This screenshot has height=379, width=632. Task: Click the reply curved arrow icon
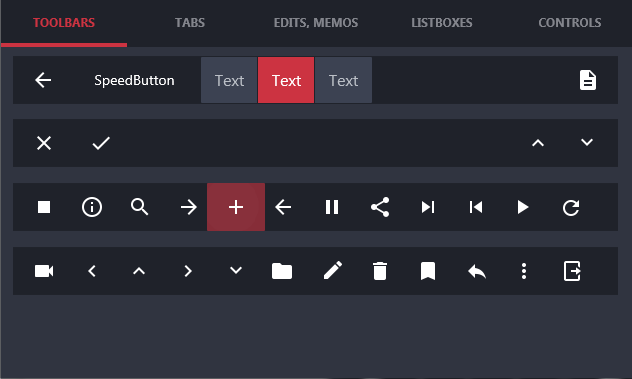pyautogui.click(x=477, y=271)
